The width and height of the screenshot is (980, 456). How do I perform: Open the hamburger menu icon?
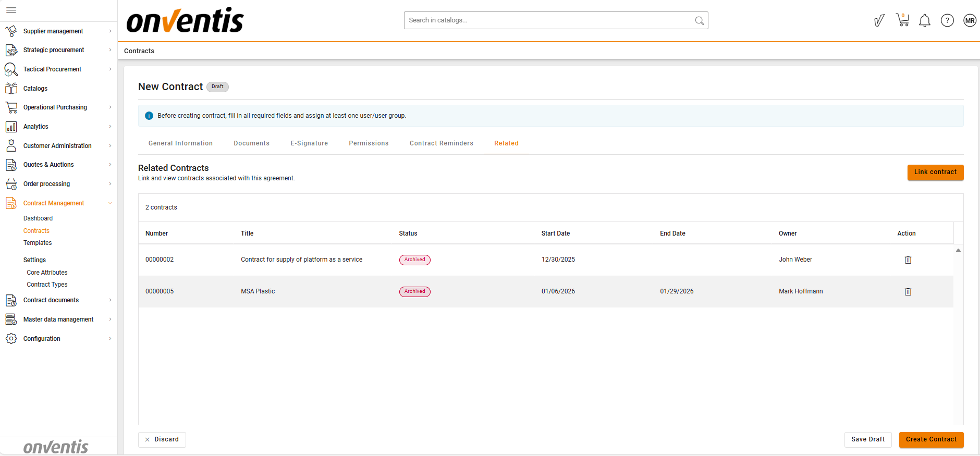click(x=11, y=10)
